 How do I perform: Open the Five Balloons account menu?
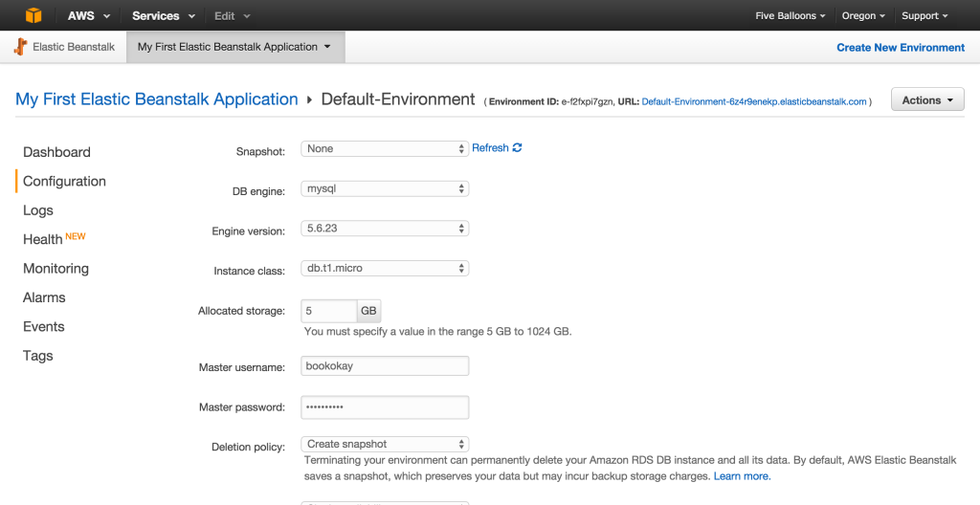coord(790,15)
